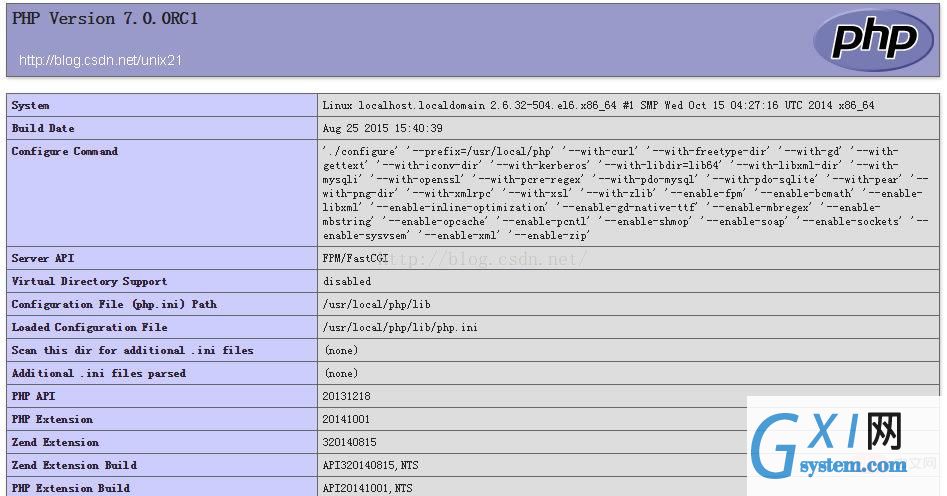
Task: Click 'Configuration File (php.ini) Path' label
Action: [x=114, y=304]
